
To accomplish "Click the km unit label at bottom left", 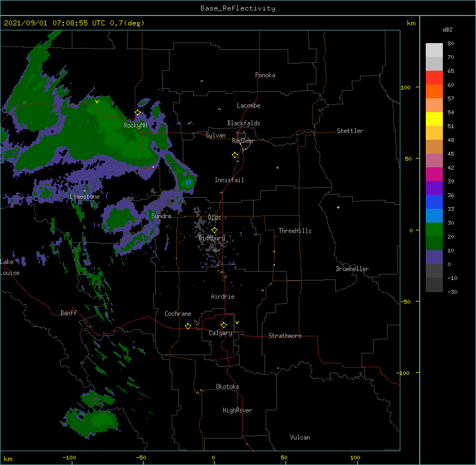I will tap(8, 458).
